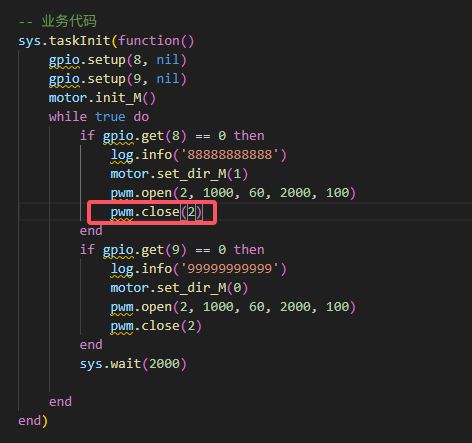The image size is (472, 443).
Task: Place cursor on 'while true do'
Action: [x=99, y=117]
